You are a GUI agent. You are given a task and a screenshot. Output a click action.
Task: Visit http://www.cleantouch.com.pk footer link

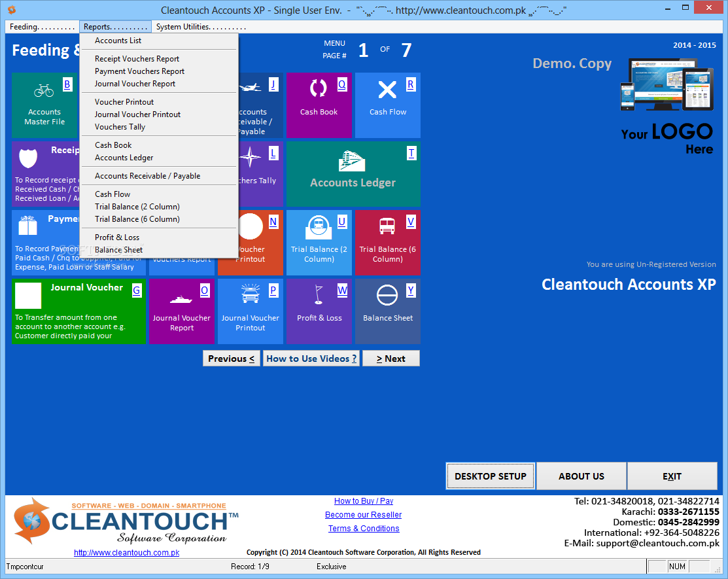(127, 553)
